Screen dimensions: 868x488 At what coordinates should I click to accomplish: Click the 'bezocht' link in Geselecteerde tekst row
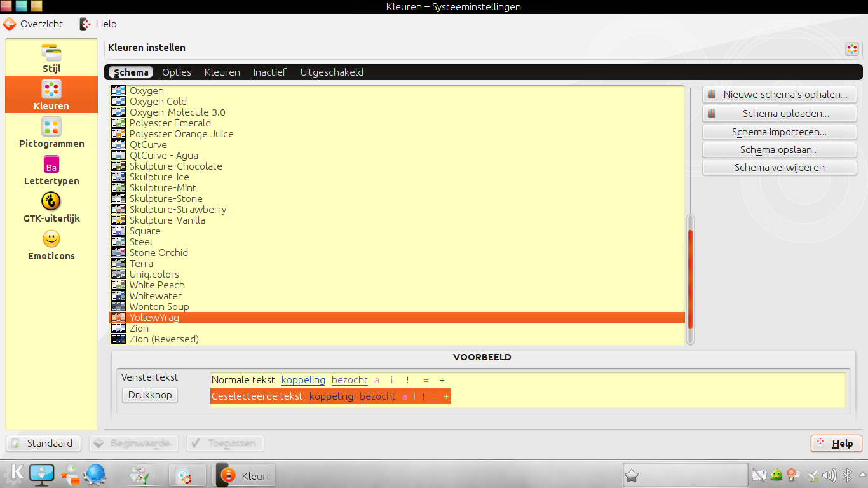click(x=377, y=396)
